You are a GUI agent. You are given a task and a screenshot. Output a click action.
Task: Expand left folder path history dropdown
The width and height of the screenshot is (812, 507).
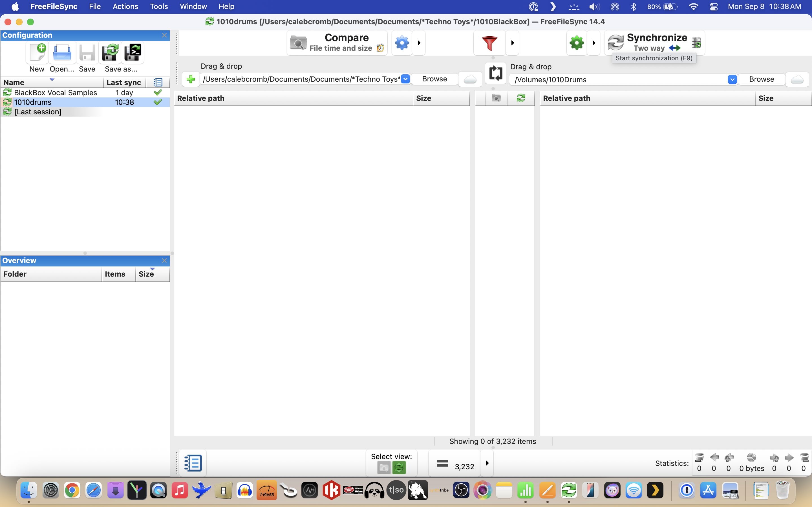(x=405, y=79)
